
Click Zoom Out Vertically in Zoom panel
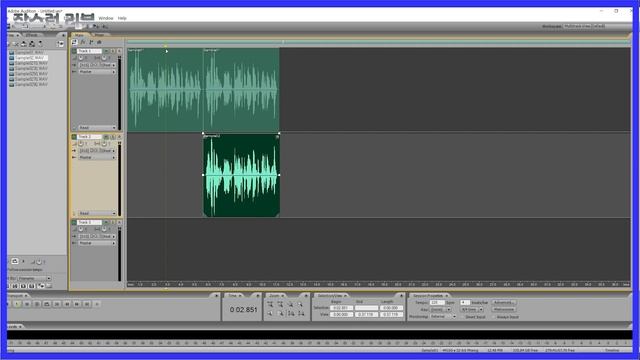[x=301, y=313]
